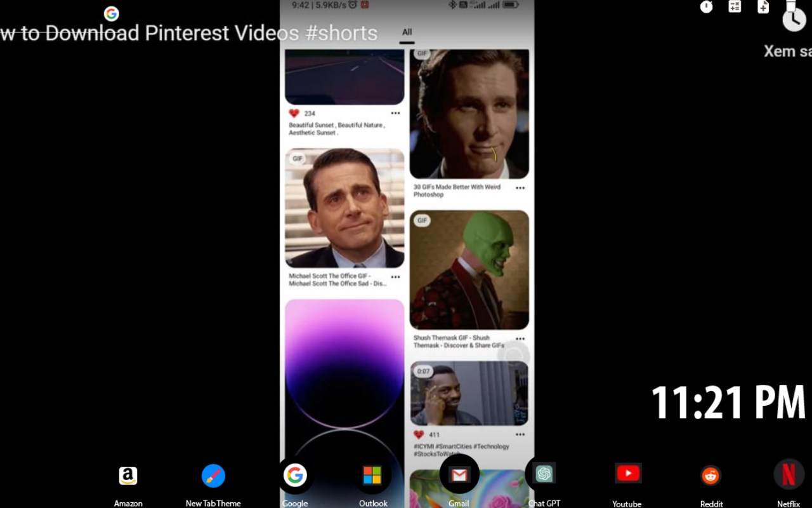Screen dimensions: 812x508
Task: Open the sunset road pin image
Action: click(x=344, y=77)
